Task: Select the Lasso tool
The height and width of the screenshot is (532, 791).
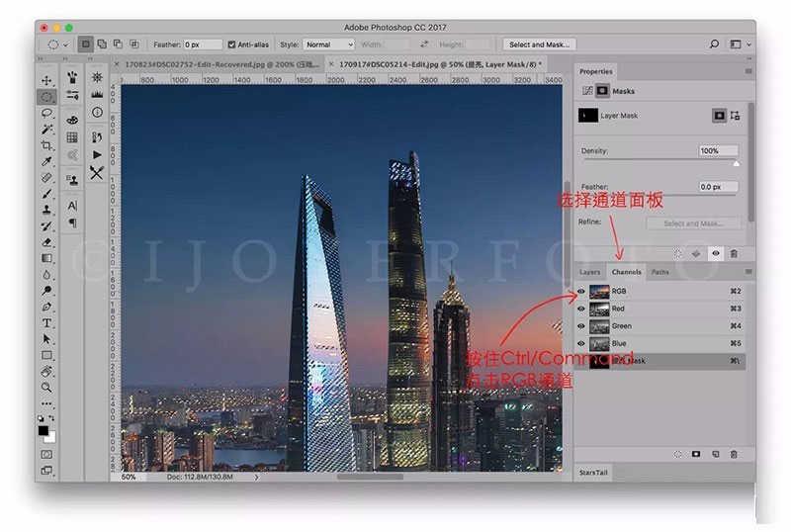Action: pyautogui.click(x=46, y=113)
